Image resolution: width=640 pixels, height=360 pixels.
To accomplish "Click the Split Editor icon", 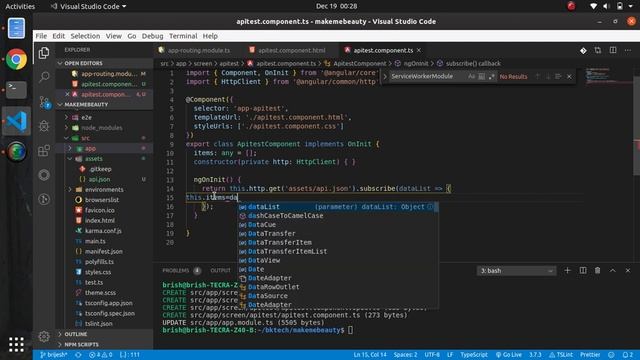I will [x=613, y=50].
